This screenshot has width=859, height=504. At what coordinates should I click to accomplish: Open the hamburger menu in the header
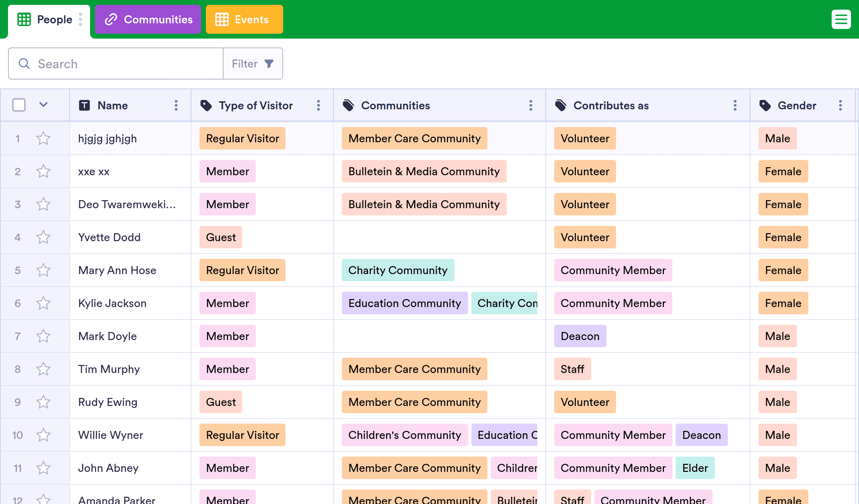click(841, 19)
